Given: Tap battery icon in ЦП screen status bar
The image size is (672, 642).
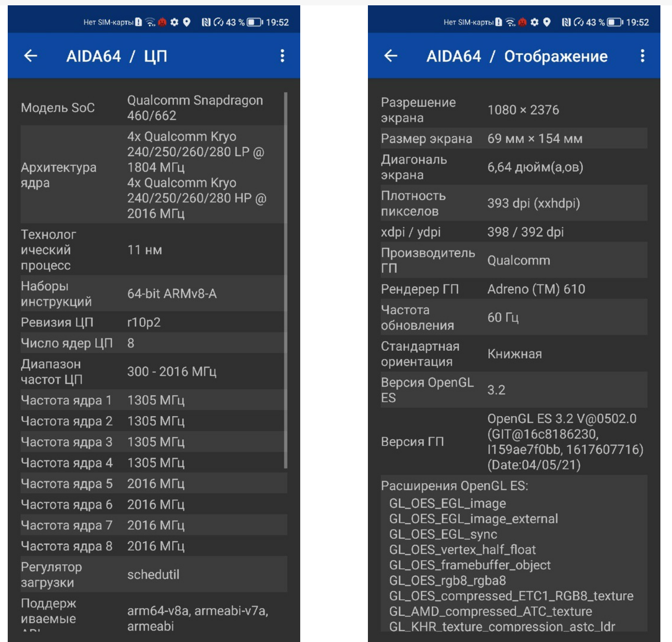Looking at the screenshot, I should pyautogui.click(x=255, y=22).
